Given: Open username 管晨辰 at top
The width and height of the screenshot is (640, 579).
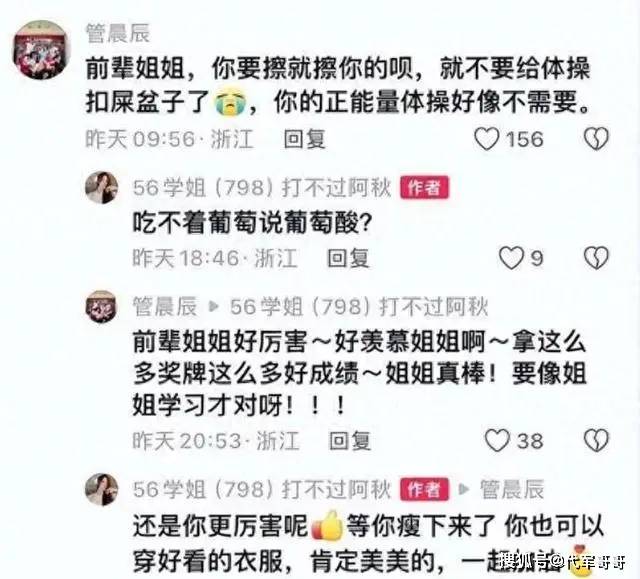Looking at the screenshot, I should pyautogui.click(x=118, y=33).
